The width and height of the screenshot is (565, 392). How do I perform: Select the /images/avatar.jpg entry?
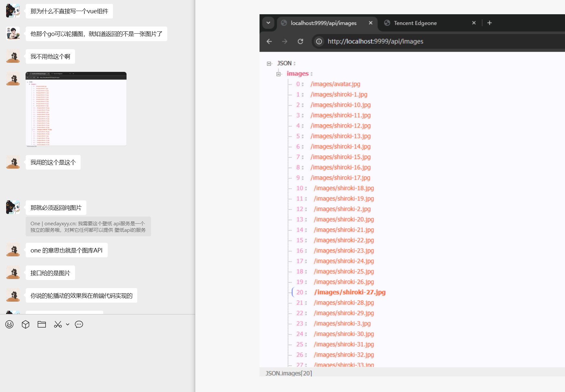pyautogui.click(x=335, y=84)
